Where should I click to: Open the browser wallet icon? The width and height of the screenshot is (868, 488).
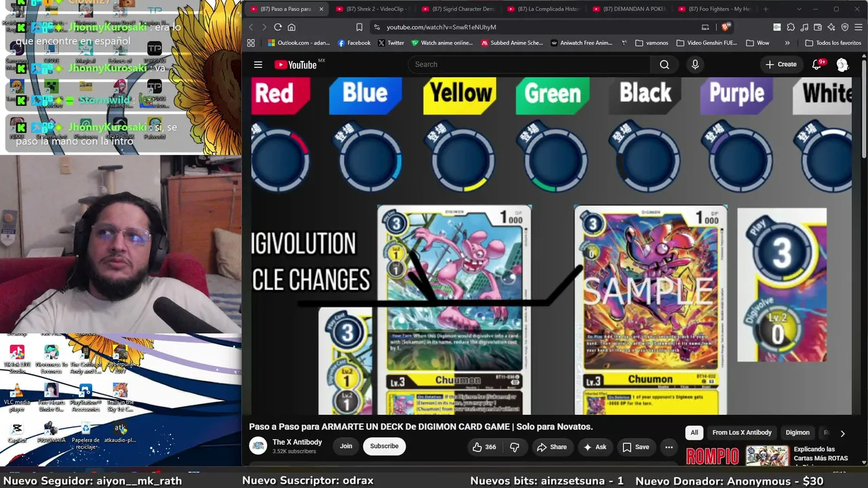click(818, 27)
